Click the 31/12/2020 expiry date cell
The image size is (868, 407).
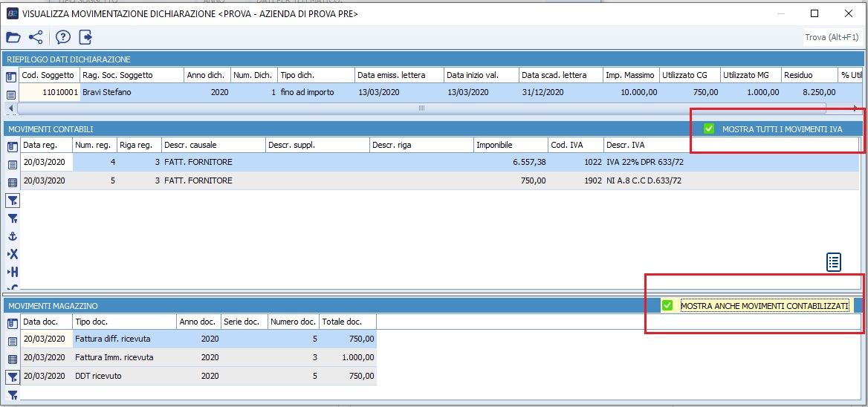coord(560,92)
